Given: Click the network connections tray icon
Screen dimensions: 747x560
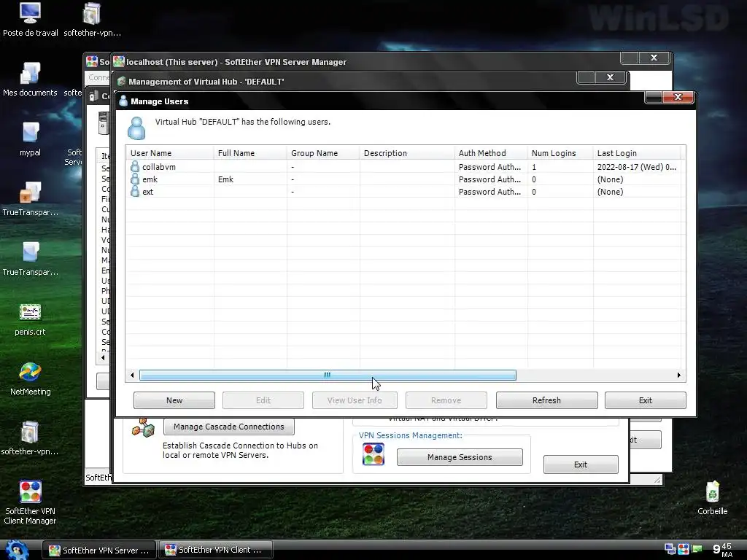Looking at the screenshot, I should coord(670,549).
